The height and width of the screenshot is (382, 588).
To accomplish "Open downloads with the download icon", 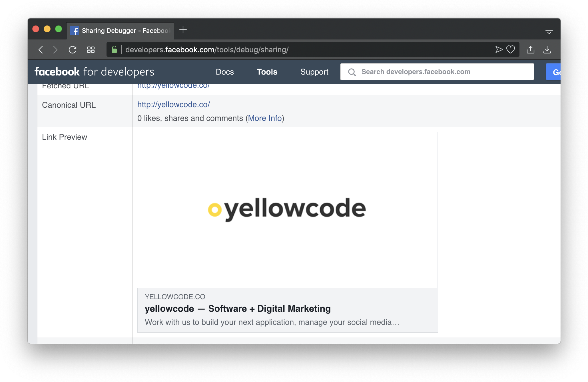I will 547,50.
